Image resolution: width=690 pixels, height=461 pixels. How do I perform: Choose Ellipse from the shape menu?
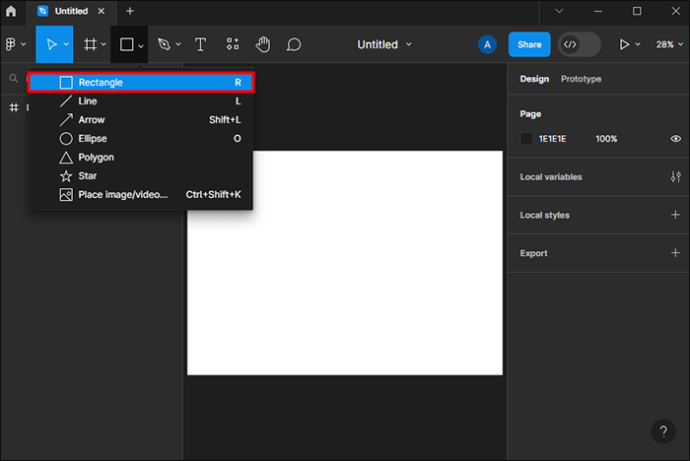tap(92, 139)
